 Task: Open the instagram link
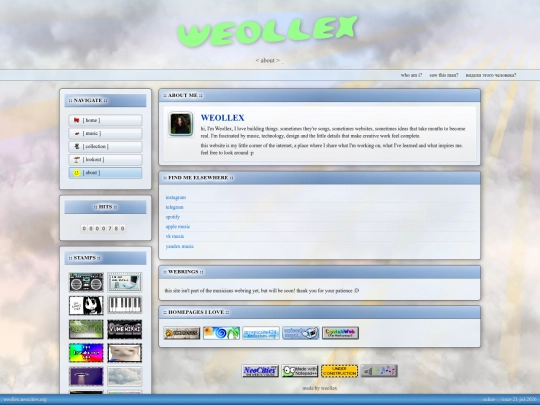click(x=176, y=197)
